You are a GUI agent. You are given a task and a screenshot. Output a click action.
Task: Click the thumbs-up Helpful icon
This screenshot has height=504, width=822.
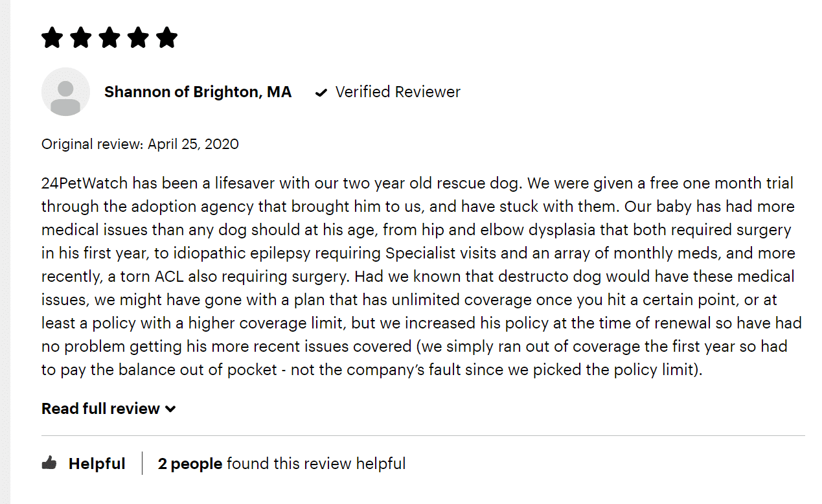(x=49, y=463)
